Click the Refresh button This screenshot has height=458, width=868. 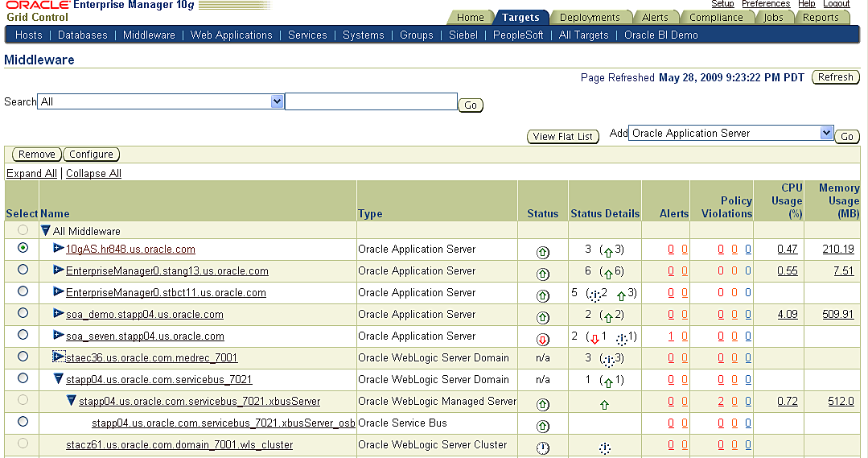point(835,77)
